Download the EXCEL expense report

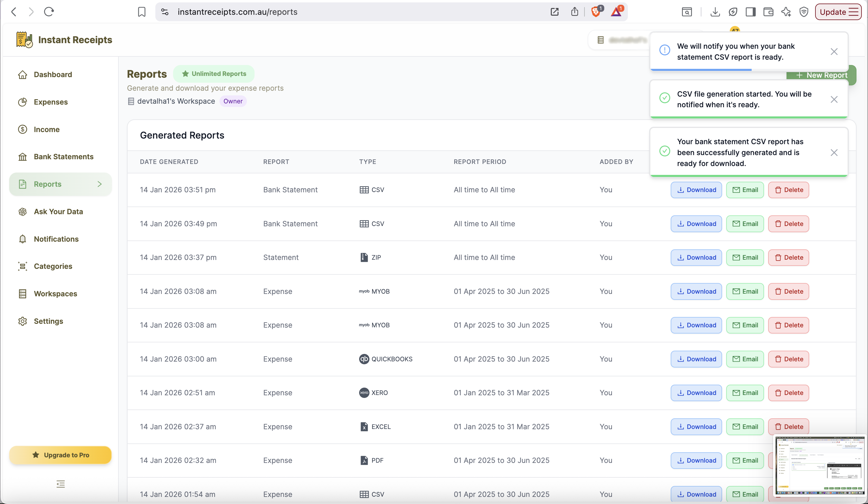(696, 427)
